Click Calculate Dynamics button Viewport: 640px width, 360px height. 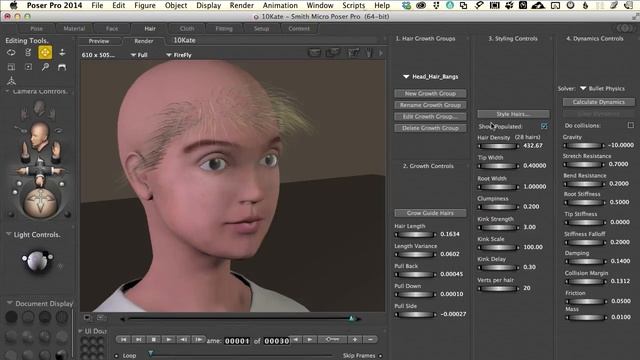[x=599, y=102]
